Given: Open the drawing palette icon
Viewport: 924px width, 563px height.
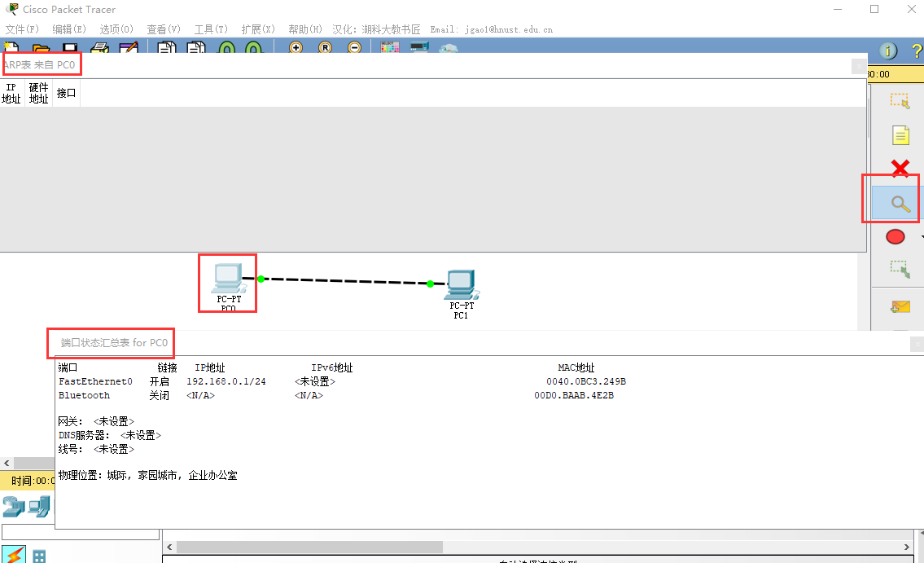Looking at the screenshot, I should 389,47.
